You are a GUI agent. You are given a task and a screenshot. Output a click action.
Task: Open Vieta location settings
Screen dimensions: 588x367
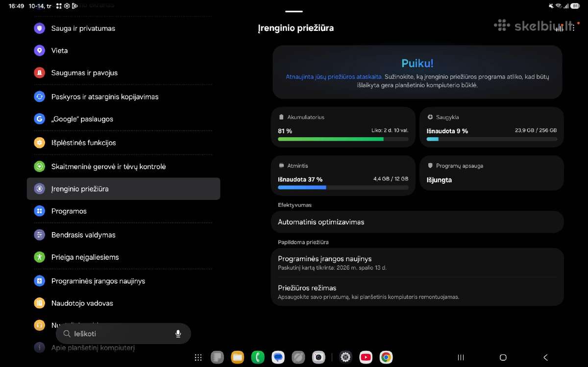click(x=123, y=50)
